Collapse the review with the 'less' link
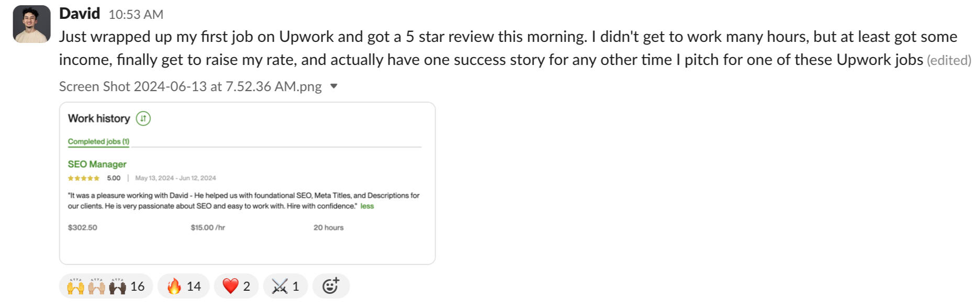The height and width of the screenshot is (308, 980). coord(367,206)
